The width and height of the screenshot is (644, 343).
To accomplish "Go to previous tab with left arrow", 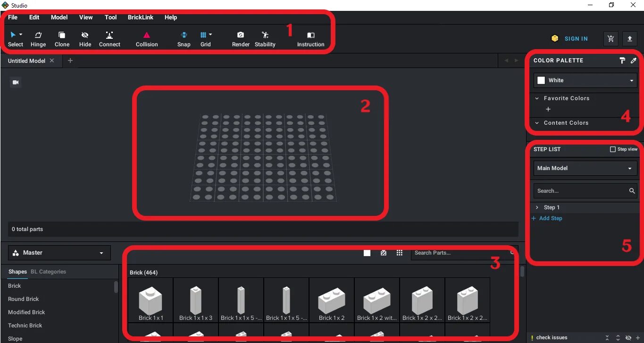I will [506, 60].
